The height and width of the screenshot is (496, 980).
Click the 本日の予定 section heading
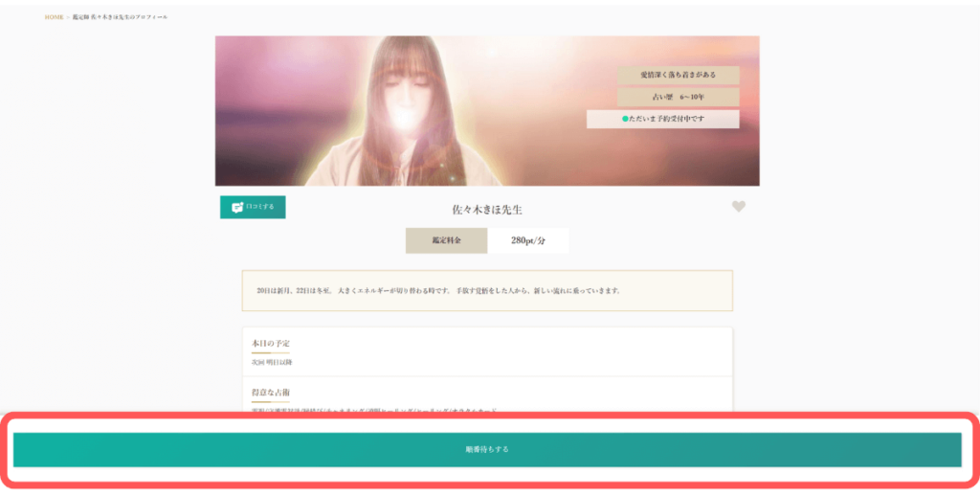pyautogui.click(x=271, y=343)
